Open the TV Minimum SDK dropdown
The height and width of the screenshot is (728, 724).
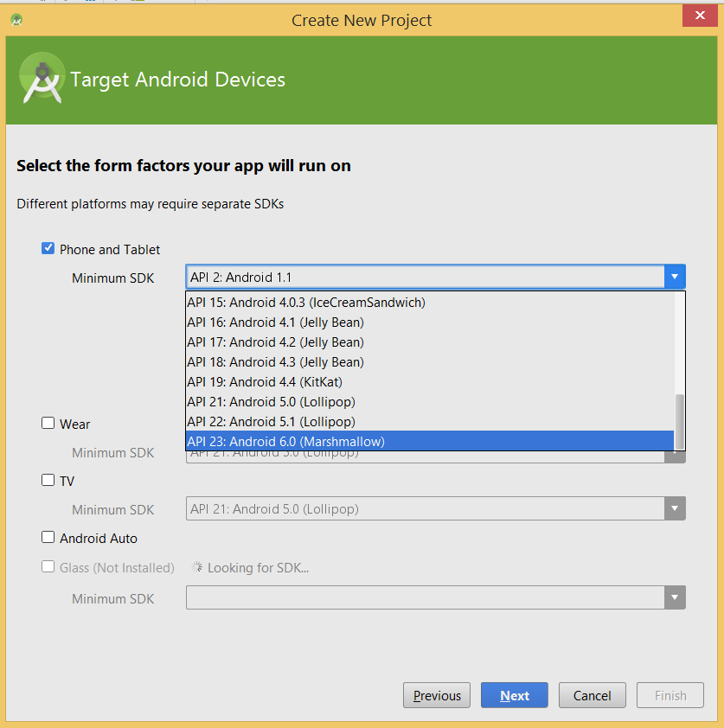click(x=675, y=508)
